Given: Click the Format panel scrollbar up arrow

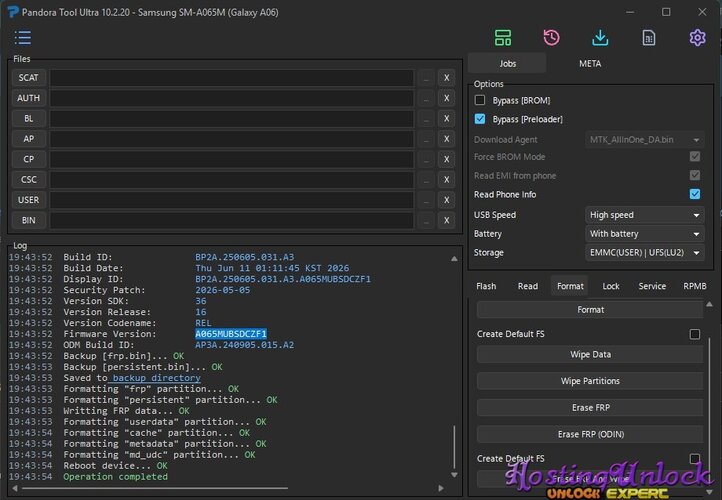Looking at the screenshot, I should (709, 304).
